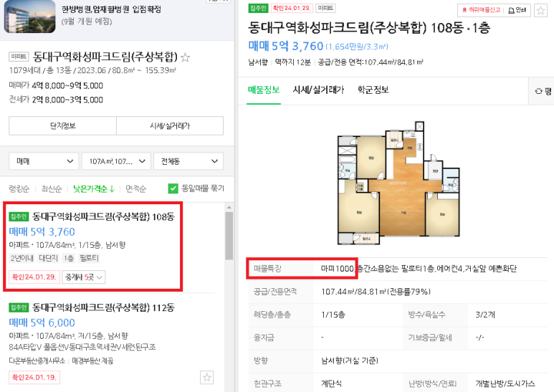554x392 pixels.
Task: Click the refresh icon next to 평
Action: coord(538,92)
